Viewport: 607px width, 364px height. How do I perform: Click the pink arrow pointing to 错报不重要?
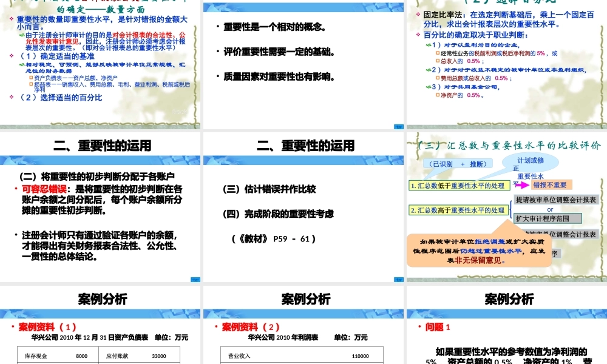[522, 185]
